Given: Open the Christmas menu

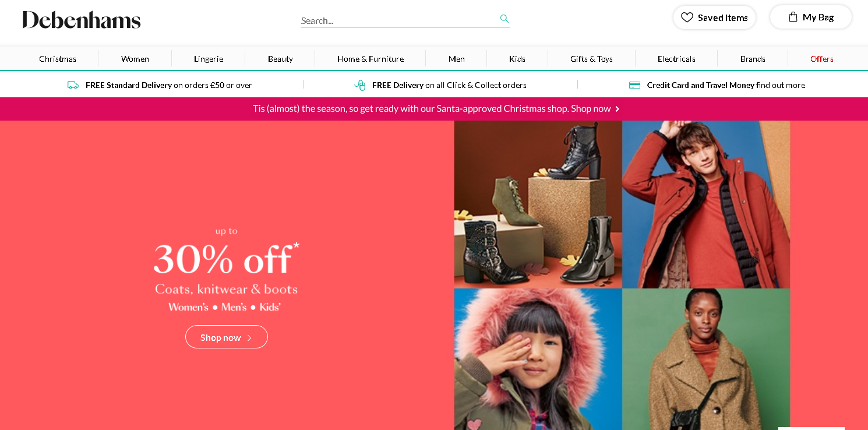Looking at the screenshot, I should point(58,59).
